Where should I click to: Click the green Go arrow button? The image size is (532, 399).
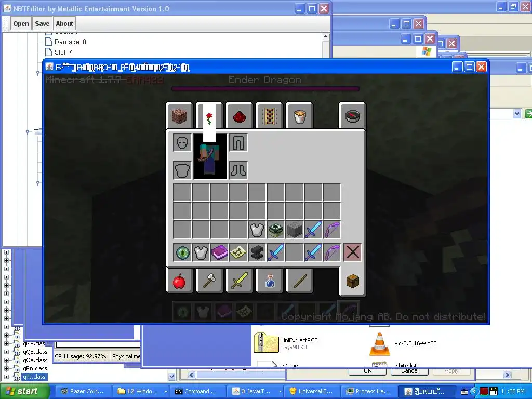[528, 114]
